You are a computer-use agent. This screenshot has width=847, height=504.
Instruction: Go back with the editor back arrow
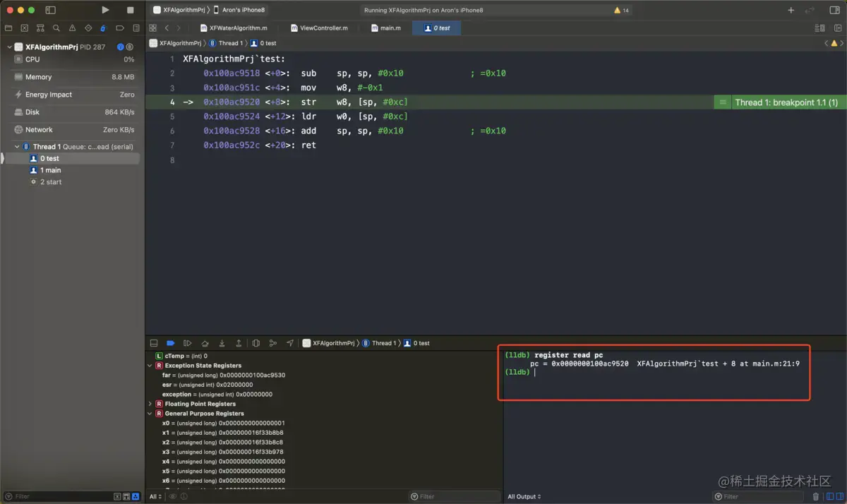coord(167,28)
